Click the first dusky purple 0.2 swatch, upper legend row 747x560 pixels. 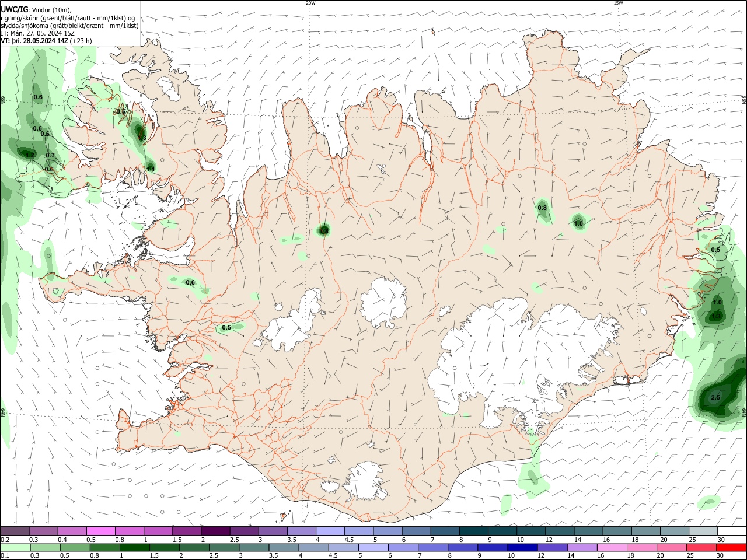tap(15, 531)
